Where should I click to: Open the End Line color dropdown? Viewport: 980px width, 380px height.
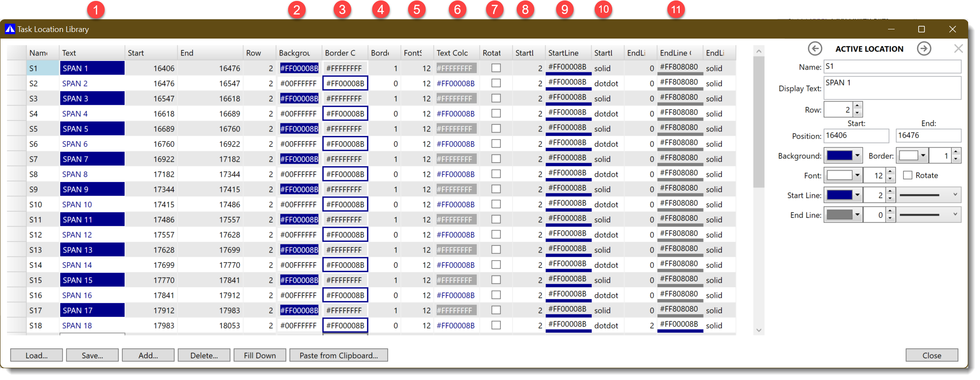click(x=857, y=215)
